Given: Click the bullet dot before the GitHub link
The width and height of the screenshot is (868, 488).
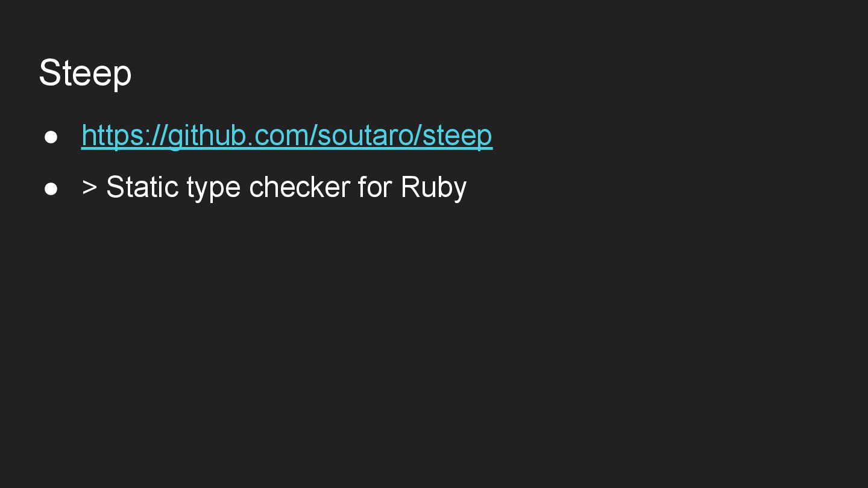Looking at the screenshot, I should 51,137.
